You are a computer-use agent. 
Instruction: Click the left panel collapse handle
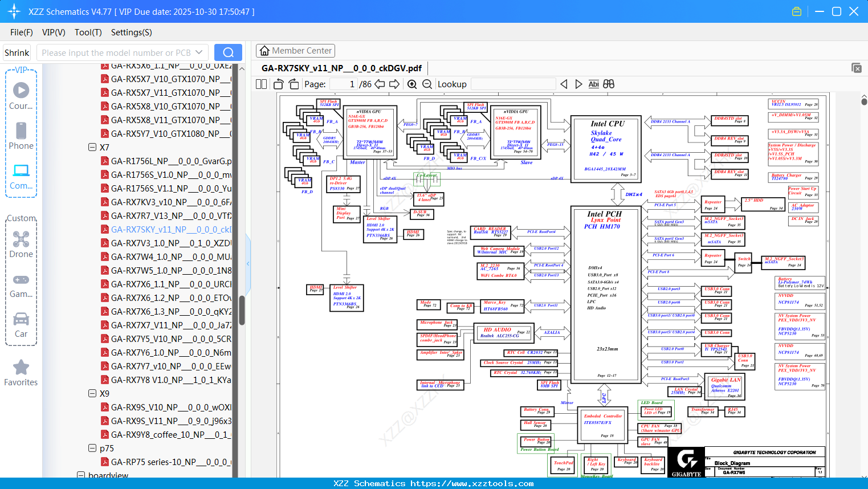pyautogui.click(x=248, y=263)
